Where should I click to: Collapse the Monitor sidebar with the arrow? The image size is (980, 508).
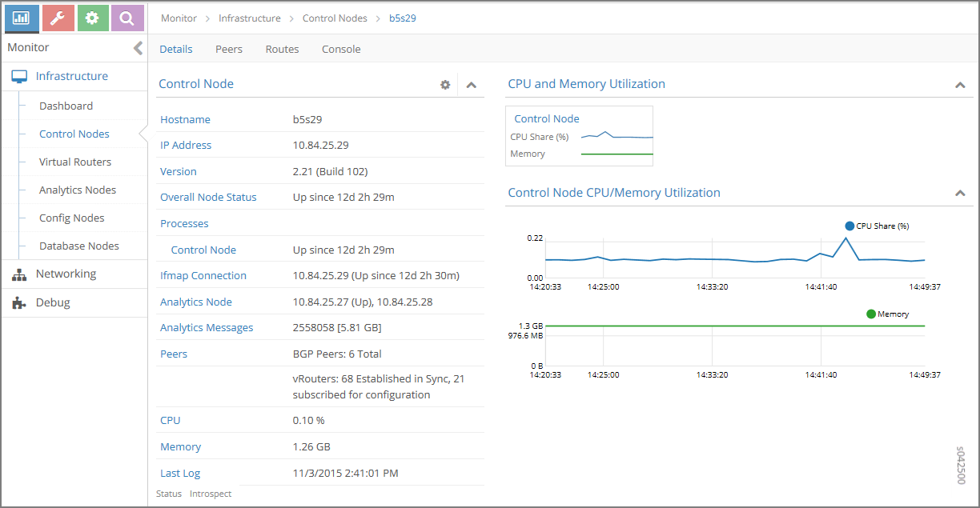point(138,48)
